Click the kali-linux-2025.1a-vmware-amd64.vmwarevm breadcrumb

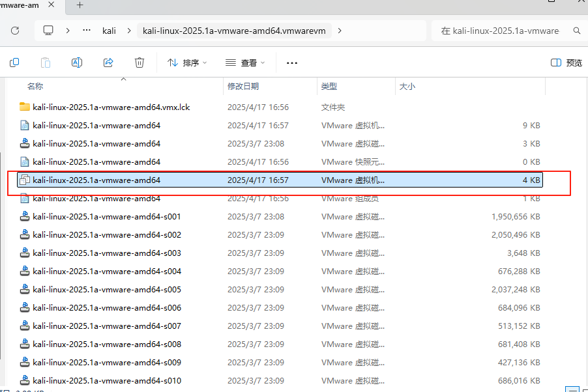234,31
